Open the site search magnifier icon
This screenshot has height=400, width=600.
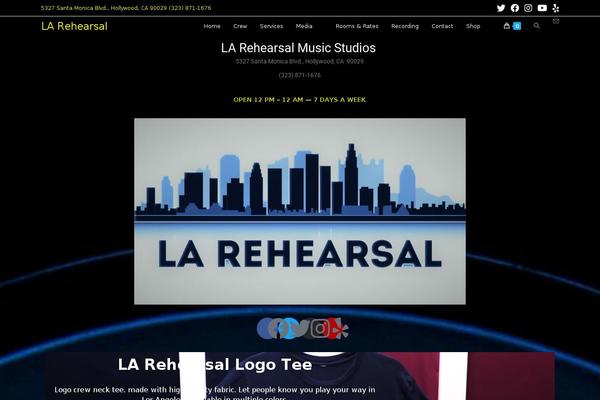point(536,26)
